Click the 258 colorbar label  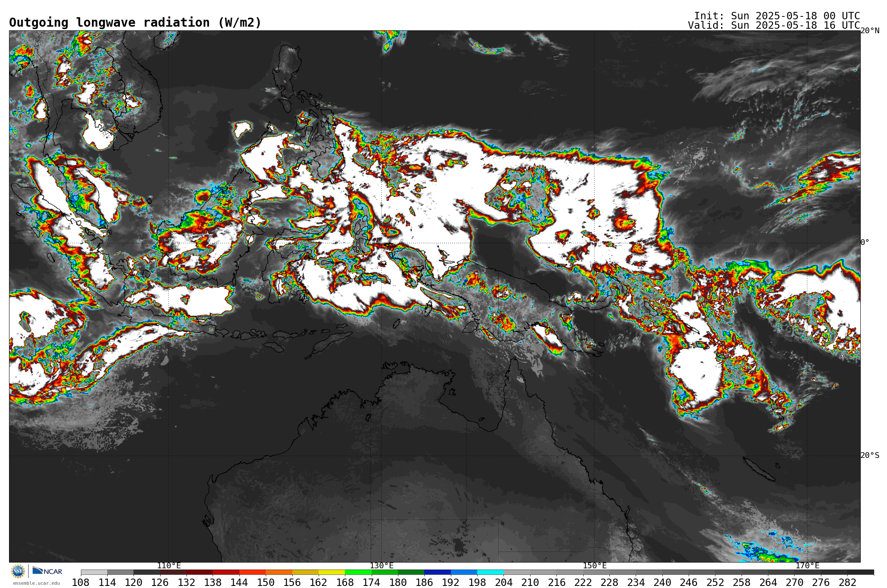click(x=742, y=583)
